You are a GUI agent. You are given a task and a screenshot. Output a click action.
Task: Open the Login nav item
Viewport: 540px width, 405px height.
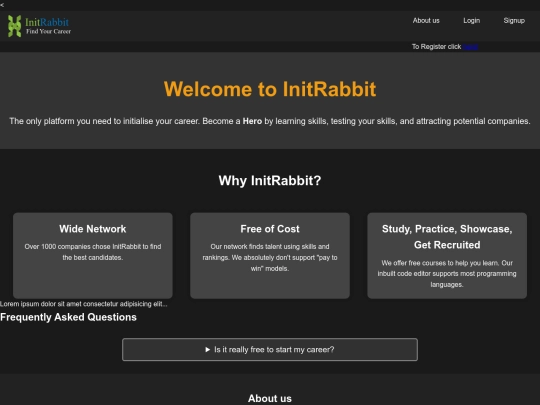[471, 21]
